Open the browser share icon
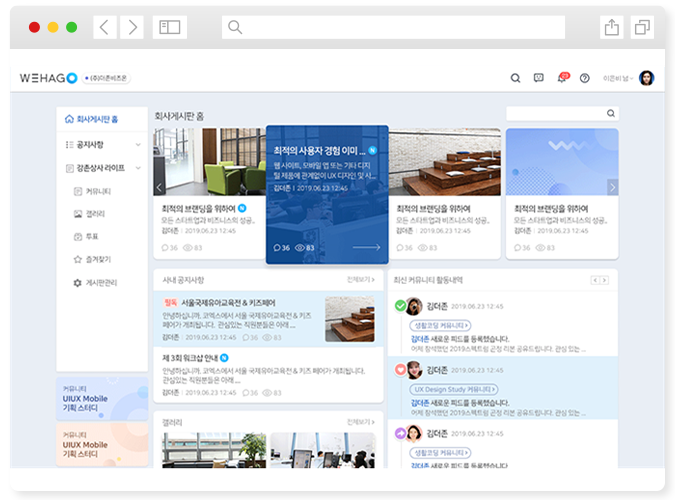The width and height of the screenshot is (675, 500). (x=611, y=27)
